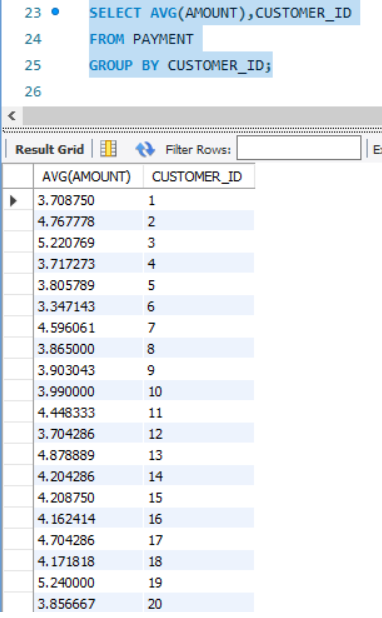Click the CUSTOMER_ID cell showing 12
Image resolution: width=382 pixels, height=618 pixels.
click(x=199, y=434)
